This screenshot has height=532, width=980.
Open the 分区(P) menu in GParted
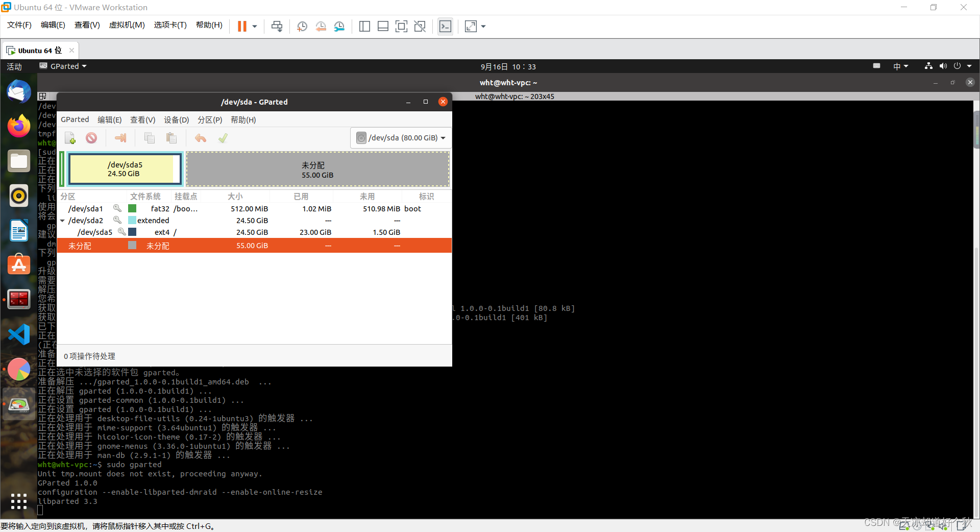(x=210, y=119)
